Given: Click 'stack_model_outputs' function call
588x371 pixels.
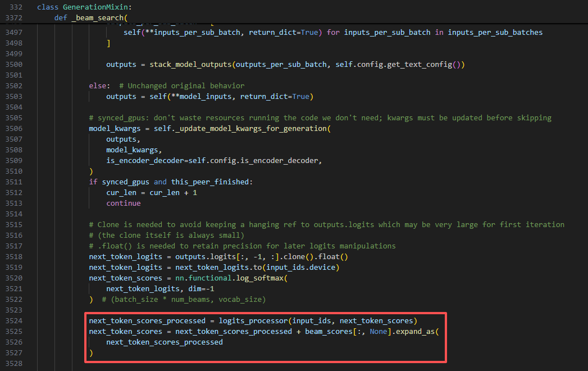Looking at the screenshot, I should tap(190, 64).
